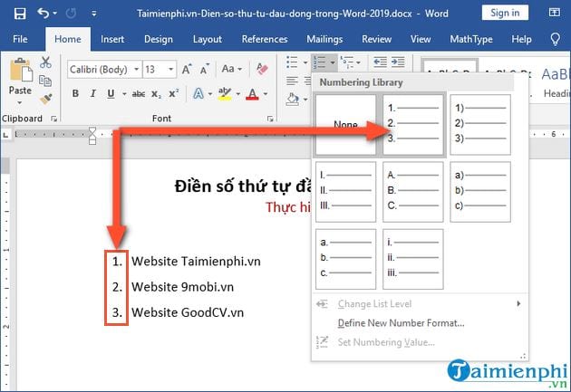The width and height of the screenshot is (571, 392).
Task: Click Decrease Font Size icon
Action: 205,69
